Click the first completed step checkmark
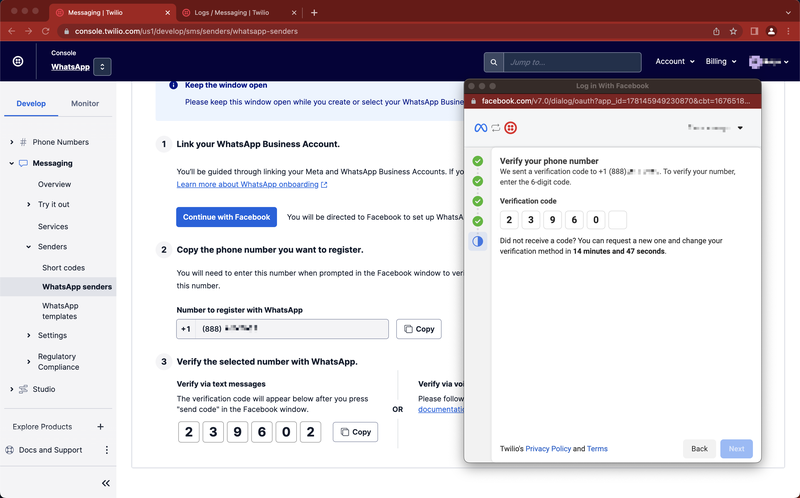The width and height of the screenshot is (800, 498). click(478, 161)
